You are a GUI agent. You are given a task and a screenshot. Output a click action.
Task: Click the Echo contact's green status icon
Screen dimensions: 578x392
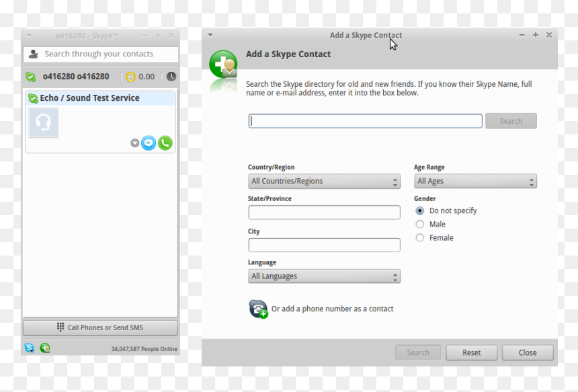[33, 98]
